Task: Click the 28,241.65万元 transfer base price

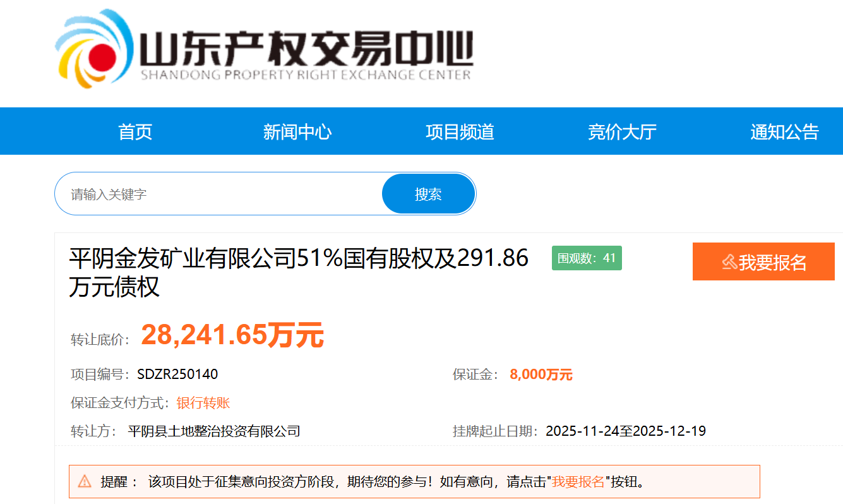Action: coord(232,335)
